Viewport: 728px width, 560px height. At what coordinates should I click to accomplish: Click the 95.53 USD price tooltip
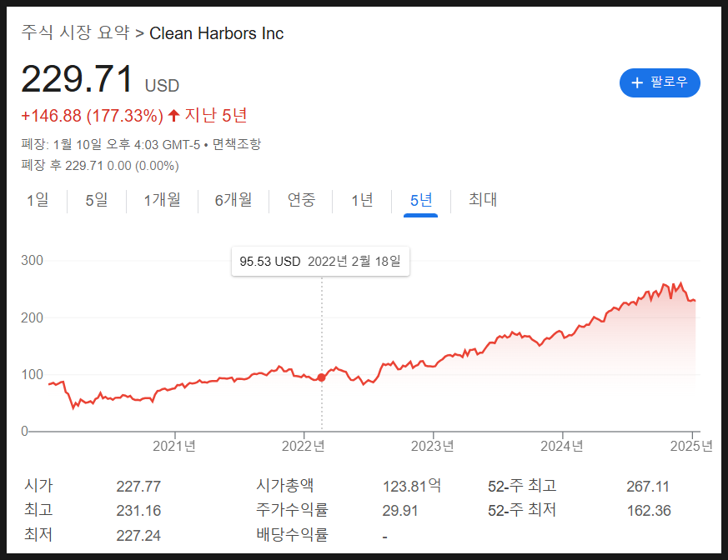[320, 262]
